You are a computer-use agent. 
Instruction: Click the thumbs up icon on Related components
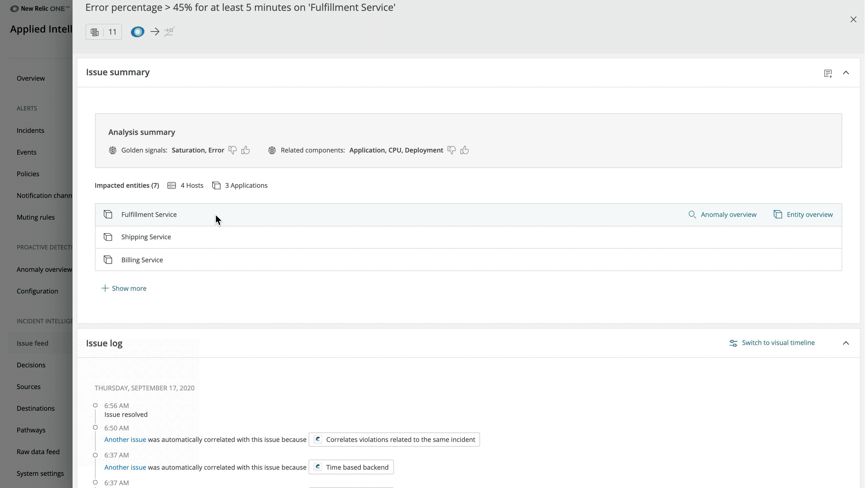pos(465,149)
